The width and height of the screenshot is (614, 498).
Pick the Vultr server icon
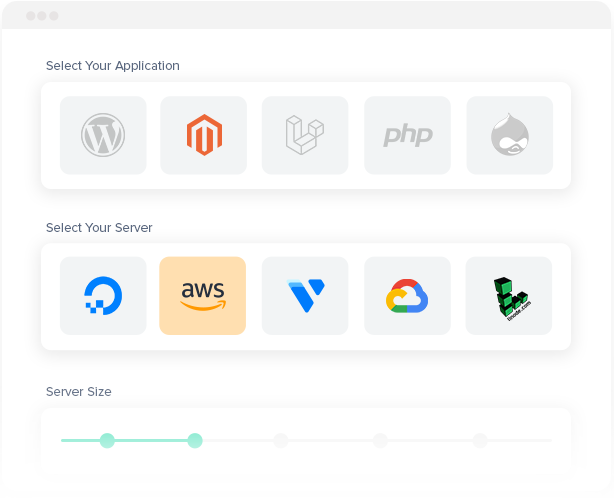tap(305, 296)
